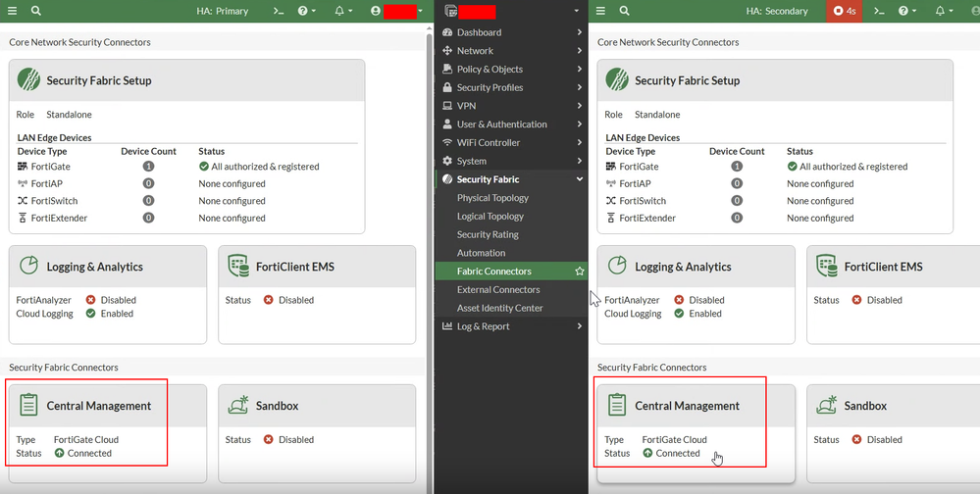Image resolution: width=980 pixels, height=494 pixels.
Task: Click FortiAP device icon in Primary window
Action: 23,183
